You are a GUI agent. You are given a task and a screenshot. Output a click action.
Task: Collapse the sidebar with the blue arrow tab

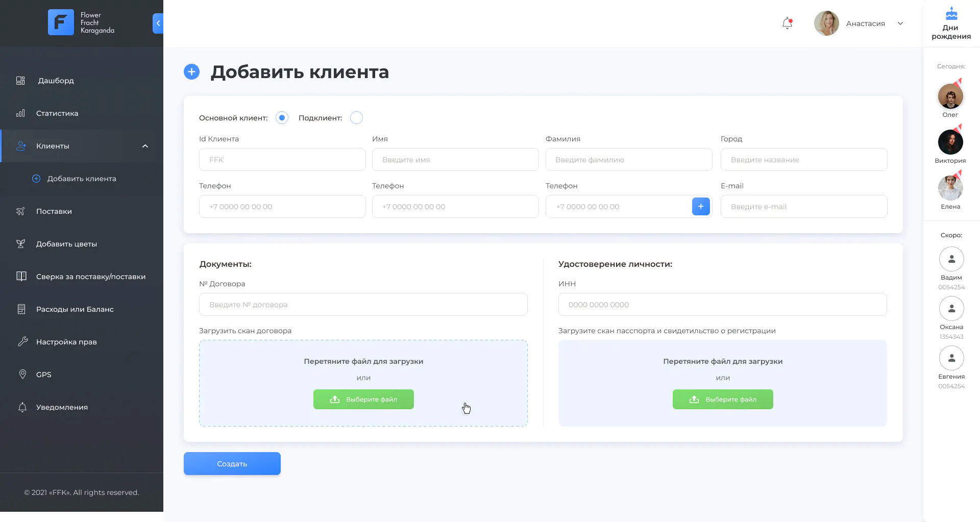point(158,23)
